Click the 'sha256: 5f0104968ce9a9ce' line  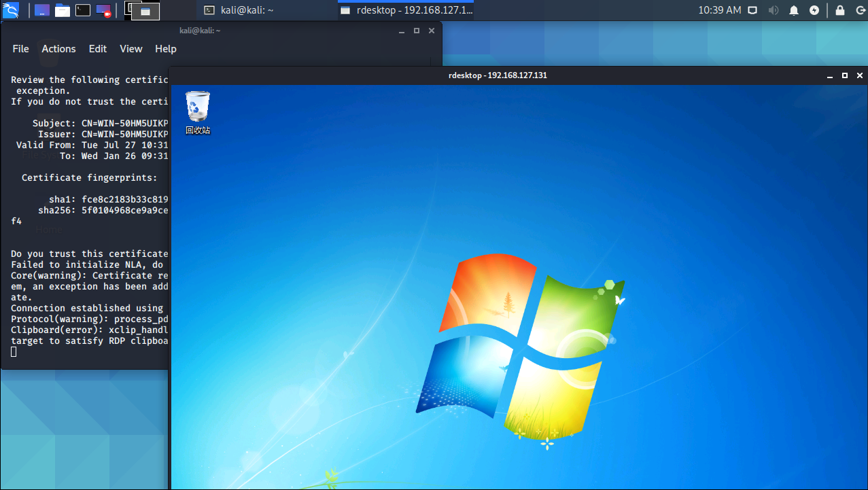click(x=103, y=210)
